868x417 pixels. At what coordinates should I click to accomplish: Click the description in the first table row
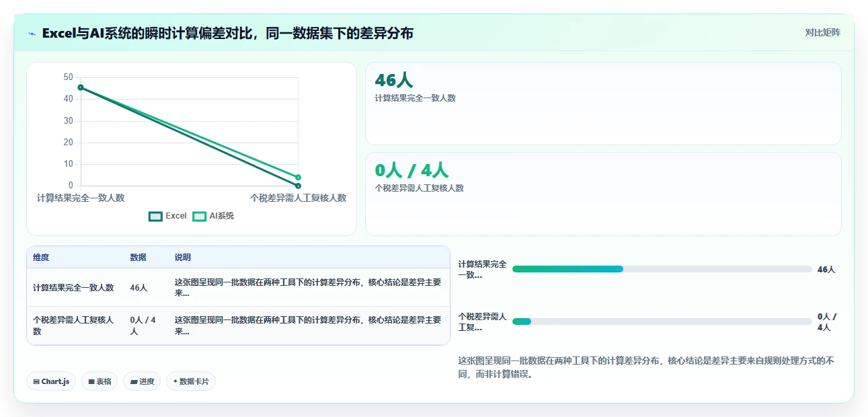click(308, 287)
